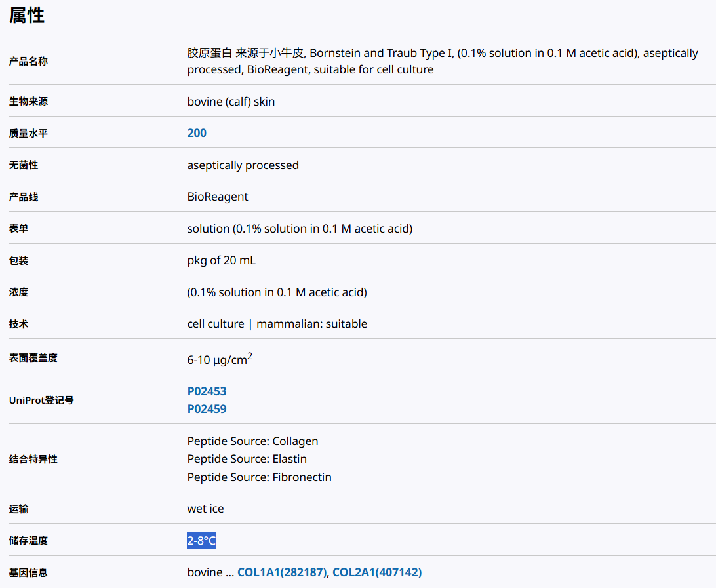Click the pkg of 20 mL text

(x=221, y=260)
